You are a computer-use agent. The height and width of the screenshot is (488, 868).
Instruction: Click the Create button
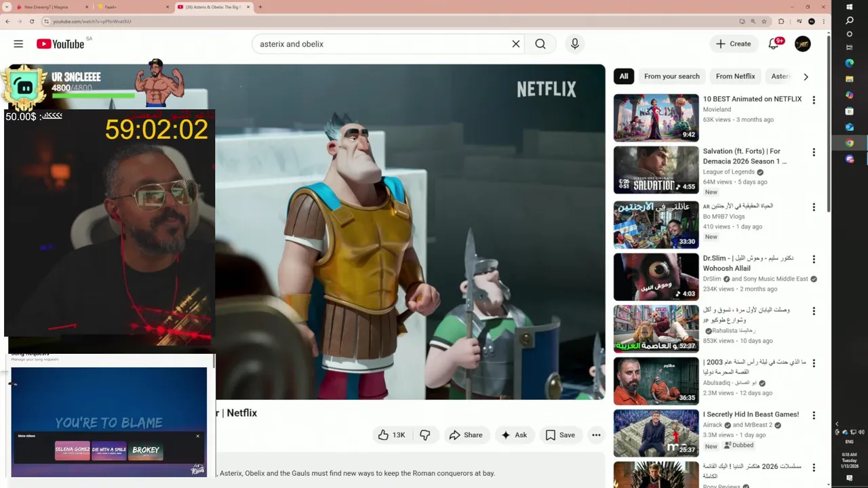tap(734, 44)
